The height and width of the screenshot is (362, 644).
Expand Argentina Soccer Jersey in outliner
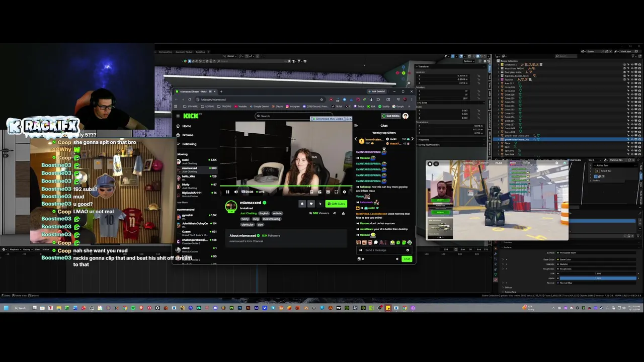coord(499,76)
